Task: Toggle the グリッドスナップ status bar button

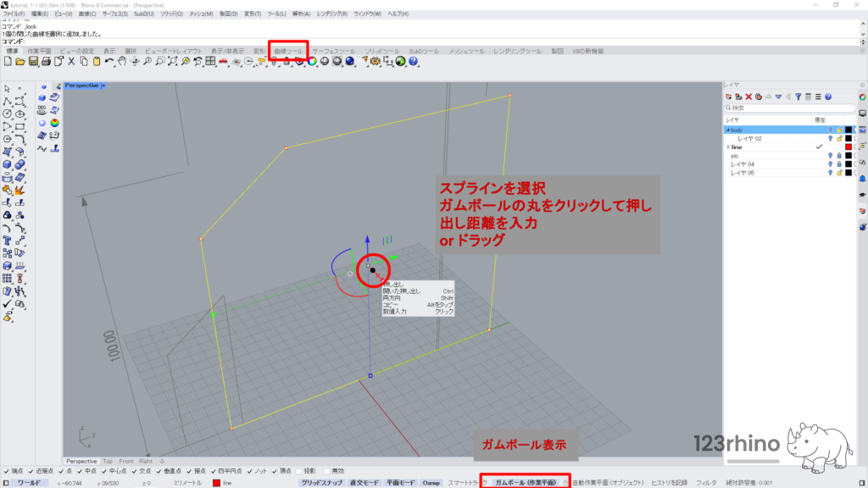Action: click(x=321, y=483)
